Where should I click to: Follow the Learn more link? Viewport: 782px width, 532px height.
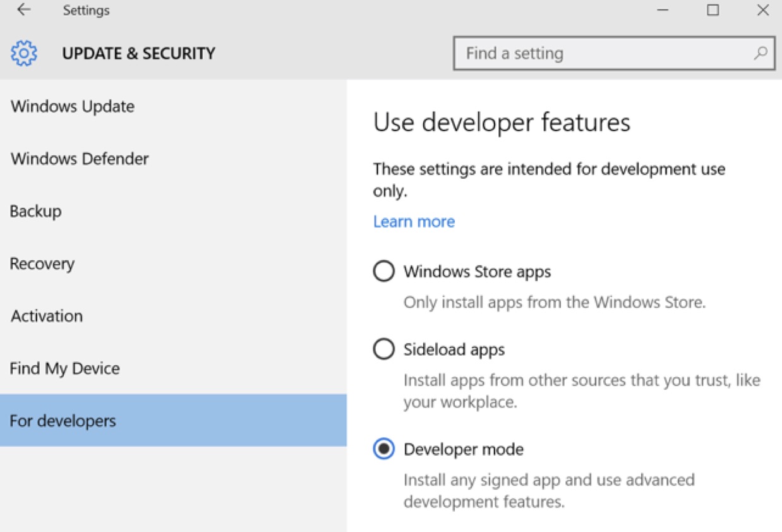coord(414,222)
